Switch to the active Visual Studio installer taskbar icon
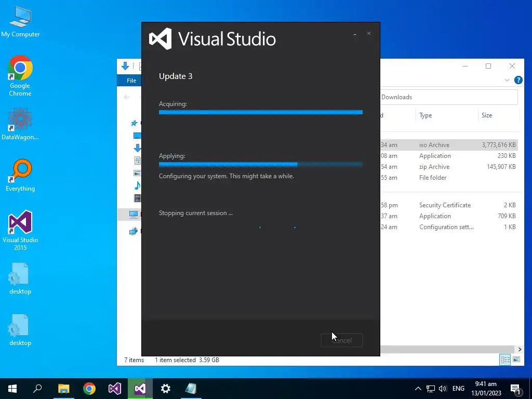Viewport: 532px width, 399px height. 140,389
